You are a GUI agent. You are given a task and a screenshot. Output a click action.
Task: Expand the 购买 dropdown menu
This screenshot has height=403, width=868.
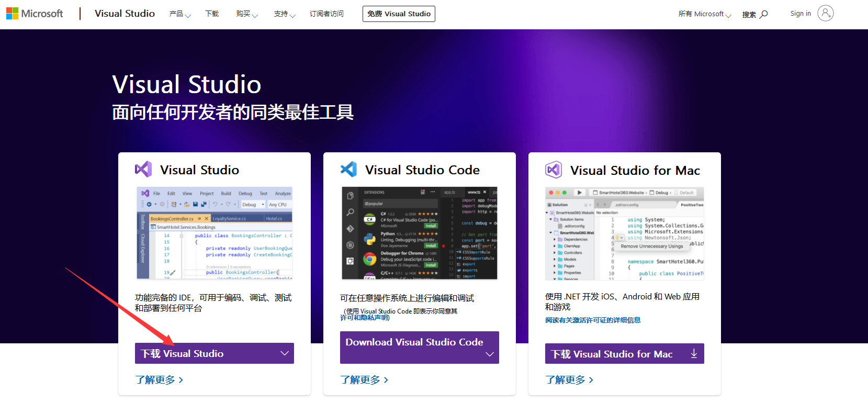tap(247, 14)
